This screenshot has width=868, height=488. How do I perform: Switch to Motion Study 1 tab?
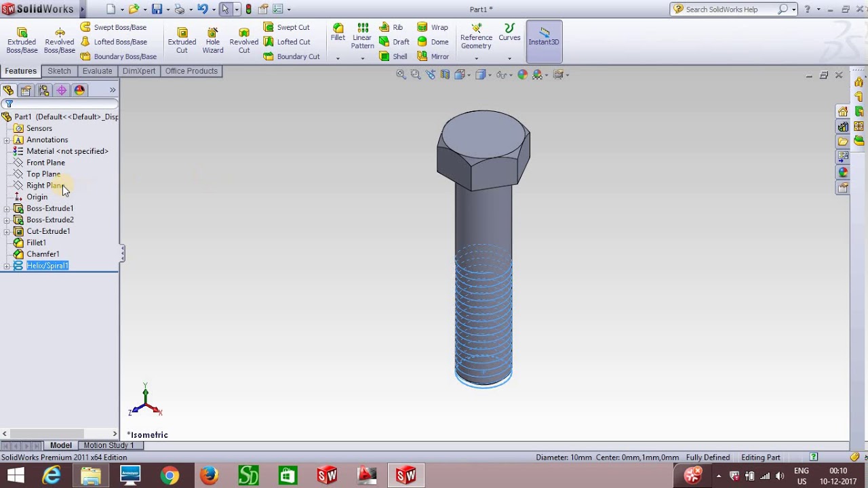tap(108, 445)
